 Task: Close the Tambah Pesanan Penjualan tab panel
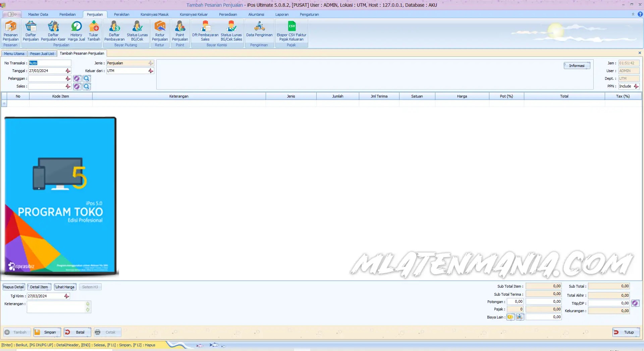[x=640, y=53]
